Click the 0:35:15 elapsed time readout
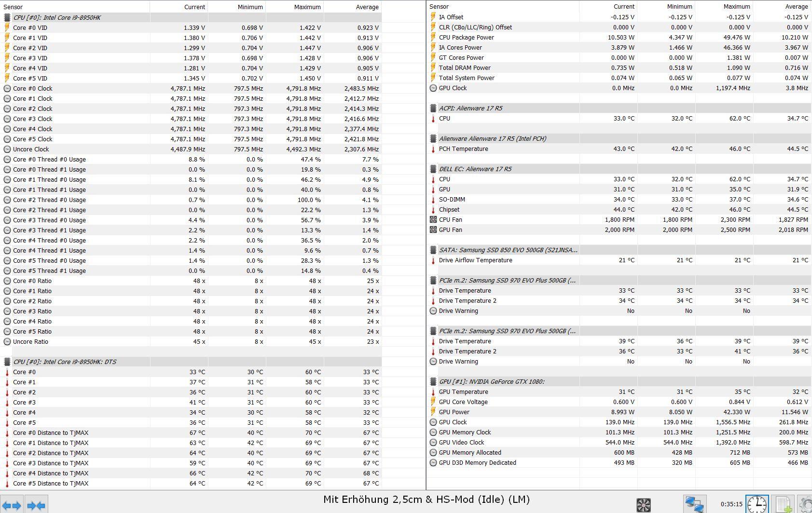Screen dimensions: 812x513 (x=731, y=504)
